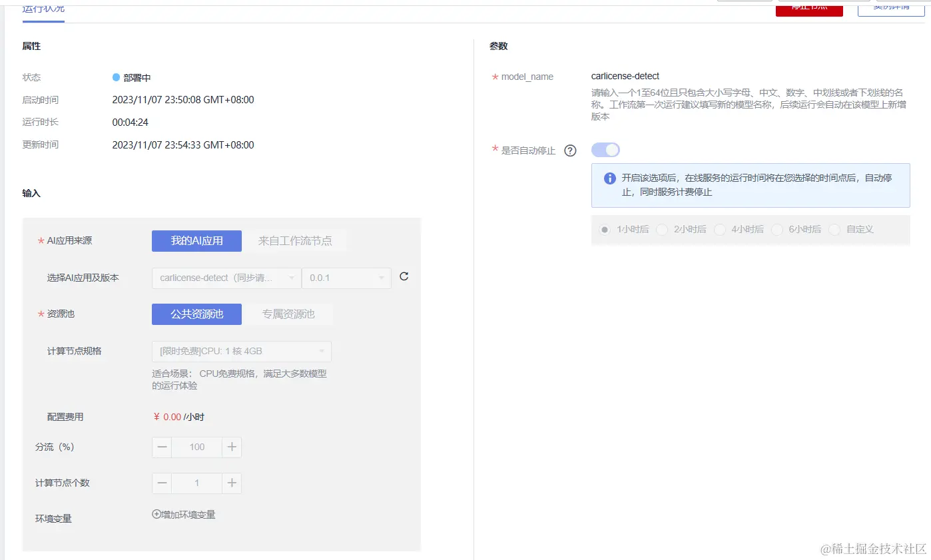Switch to the 运行状况 tab

(43, 9)
